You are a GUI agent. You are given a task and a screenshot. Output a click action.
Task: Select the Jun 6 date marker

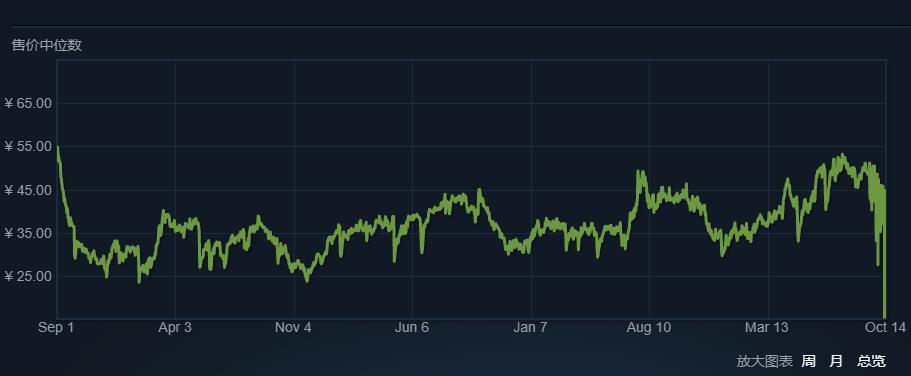pyautogui.click(x=412, y=328)
